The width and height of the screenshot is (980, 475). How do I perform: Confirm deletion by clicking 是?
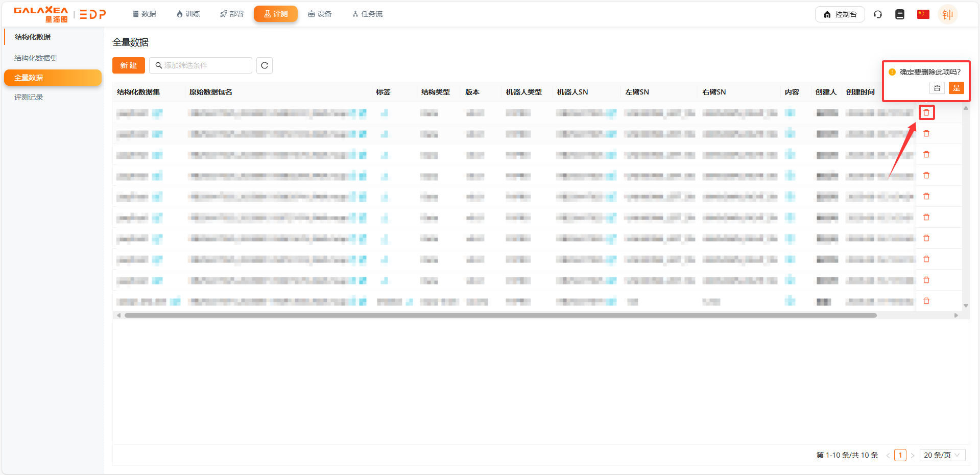tap(956, 88)
